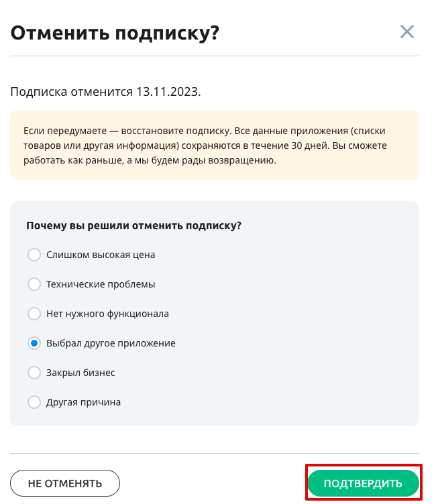Select the 'Слишком высокая цена' radio button

(x=34, y=255)
